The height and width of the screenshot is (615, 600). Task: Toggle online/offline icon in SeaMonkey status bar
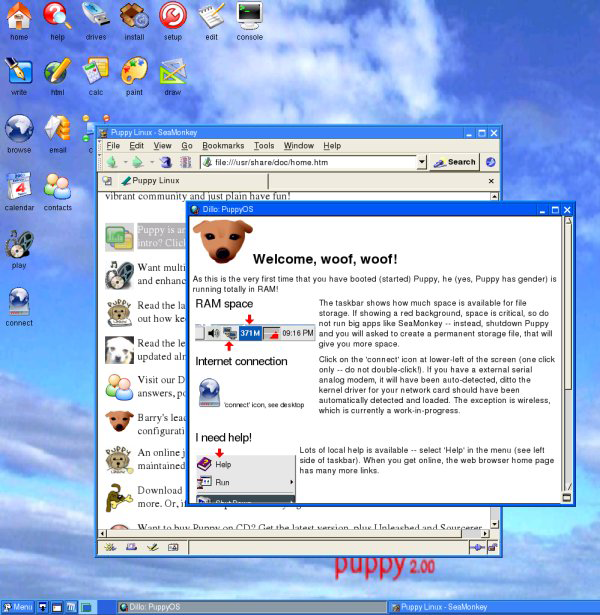(477, 548)
